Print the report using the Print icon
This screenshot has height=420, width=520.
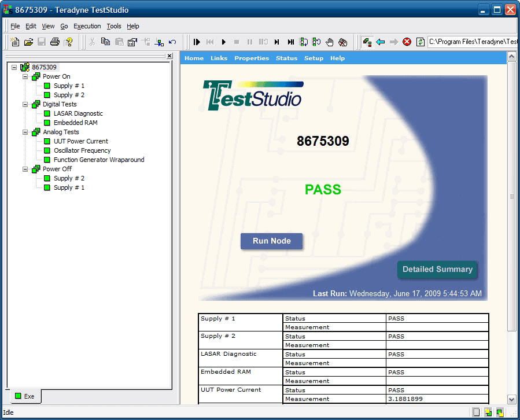(x=53, y=42)
